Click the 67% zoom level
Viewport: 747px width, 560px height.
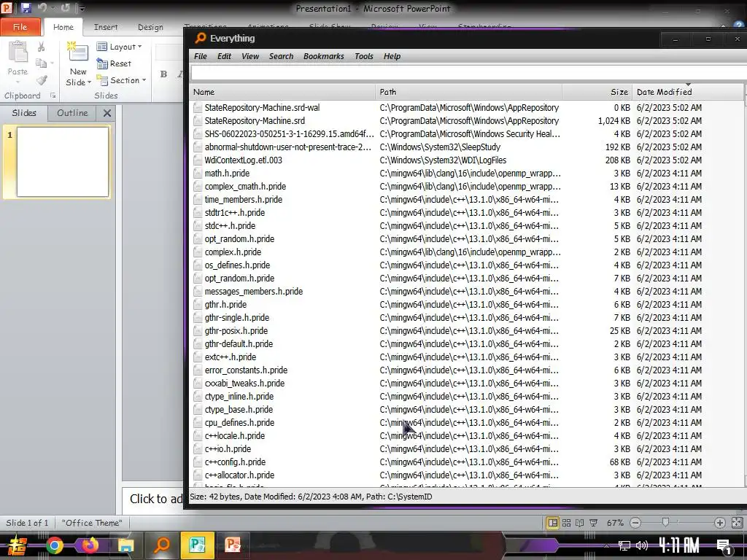click(615, 523)
